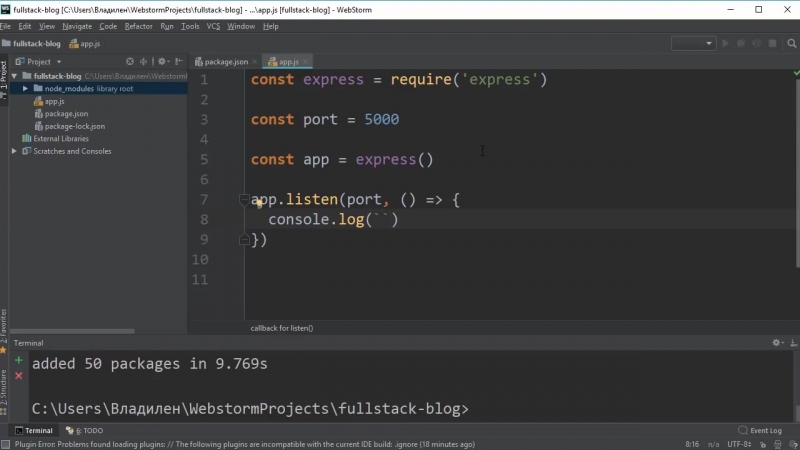Screen dimensions: 800x450
Task: Toggle the Terminal tool window button
Action: (x=34, y=430)
